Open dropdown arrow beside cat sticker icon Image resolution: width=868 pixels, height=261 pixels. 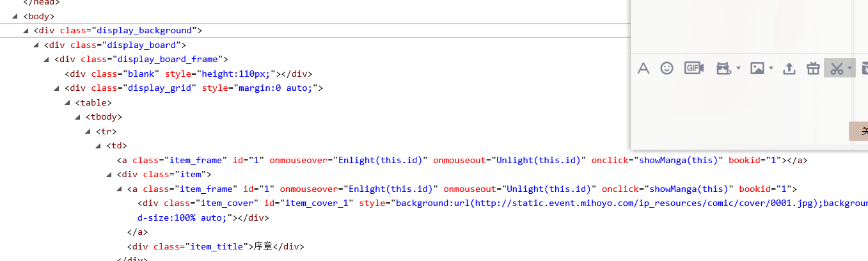point(739,68)
